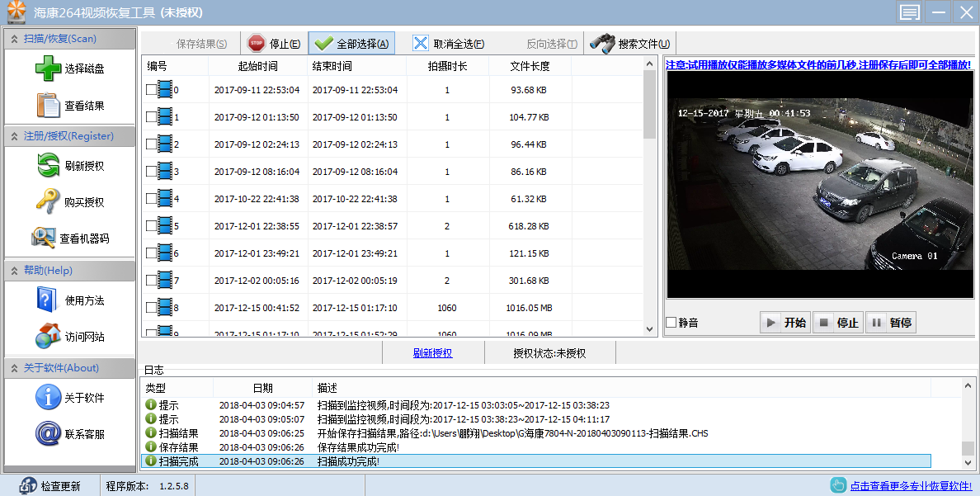This screenshot has height=496, width=980.
Task: Sort by 文件长度 column header
Action: point(530,66)
